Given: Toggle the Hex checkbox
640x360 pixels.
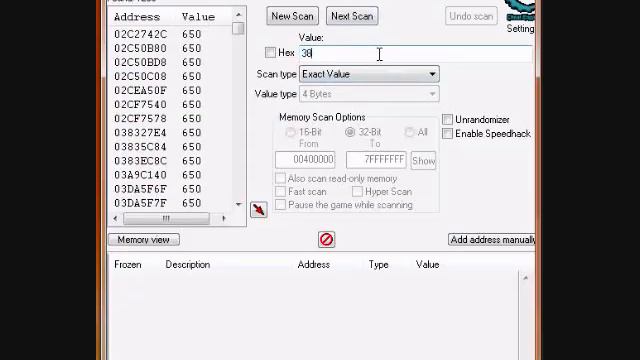Looking at the screenshot, I should click(x=270, y=53).
